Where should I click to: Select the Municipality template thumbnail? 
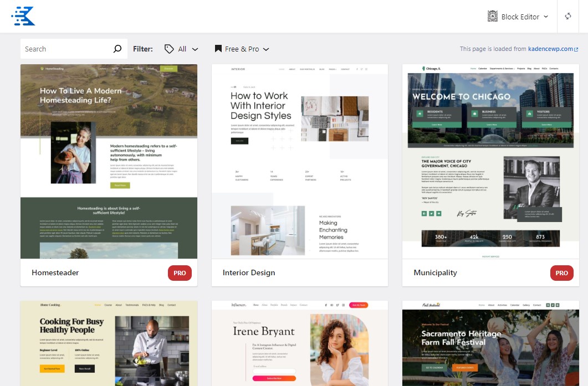point(490,162)
